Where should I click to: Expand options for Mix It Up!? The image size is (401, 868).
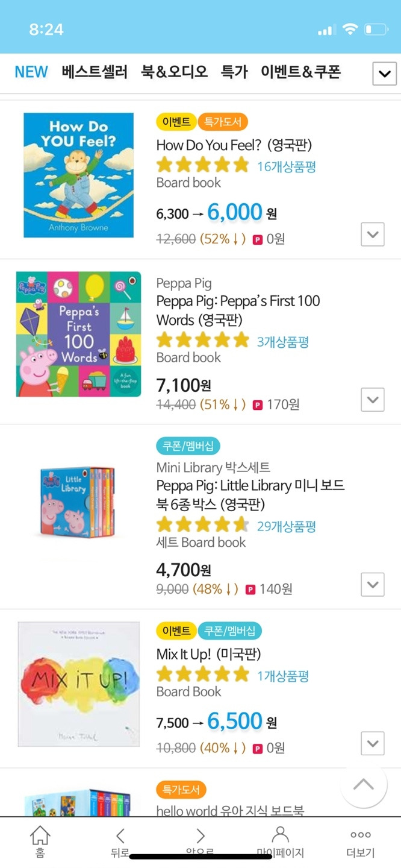pyautogui.click(x=373, y=743)
